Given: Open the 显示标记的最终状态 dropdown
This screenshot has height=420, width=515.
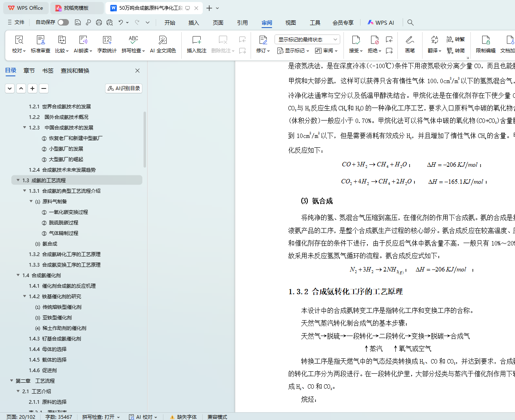Looking at the screenshot, I should point(307,39).
